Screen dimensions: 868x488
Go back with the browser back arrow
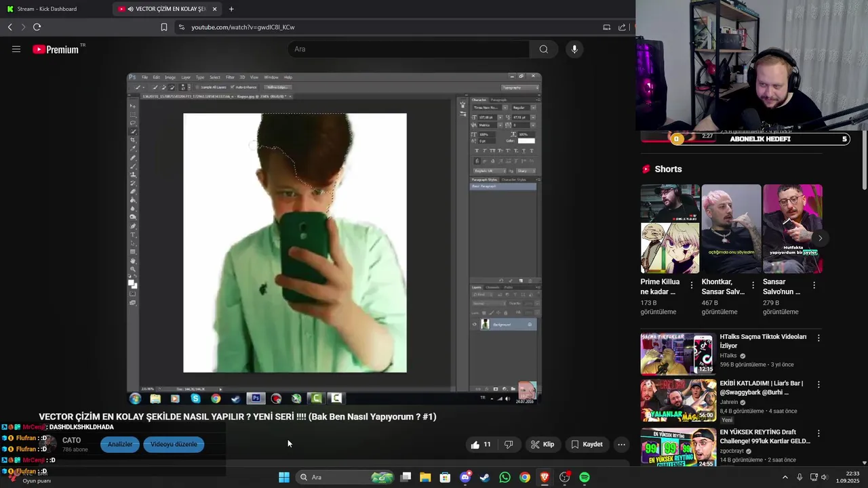click(x=9, y=27)
